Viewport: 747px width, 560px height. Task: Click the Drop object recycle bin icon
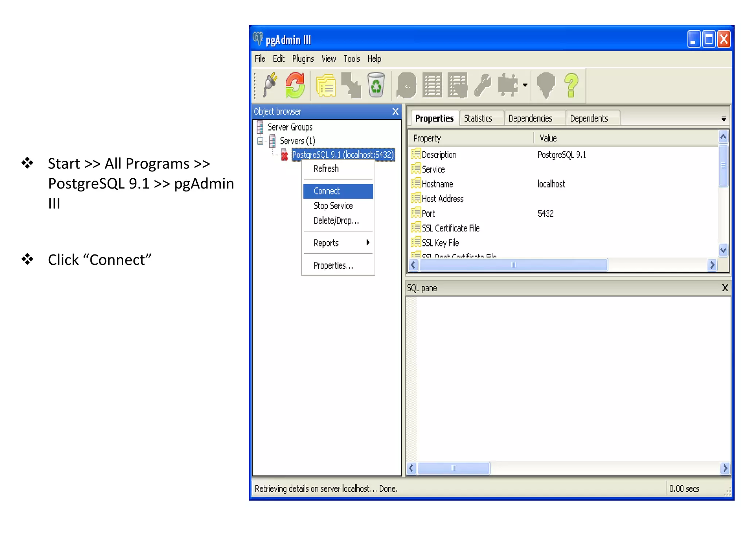(376, 85)
